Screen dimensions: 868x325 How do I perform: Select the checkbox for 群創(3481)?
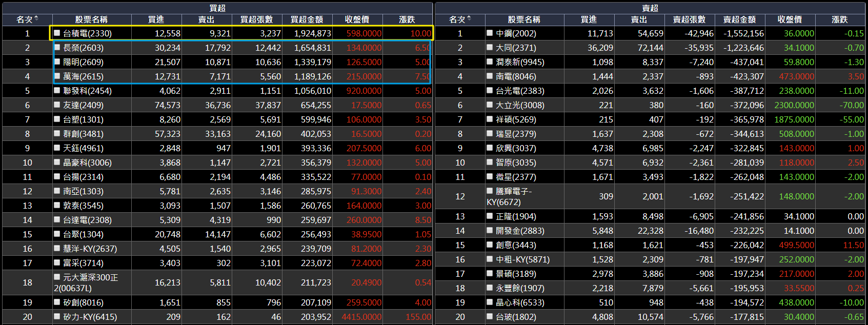[x=57, y=133]
